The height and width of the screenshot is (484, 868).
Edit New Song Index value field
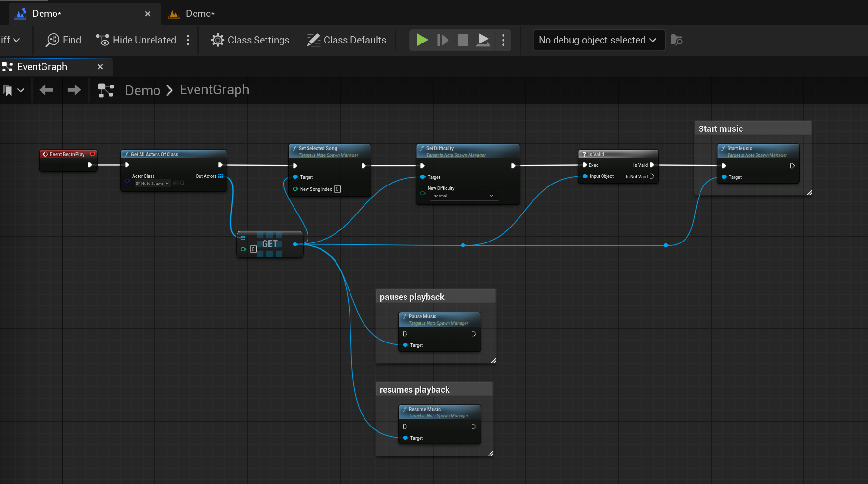(x=337, y=189)
